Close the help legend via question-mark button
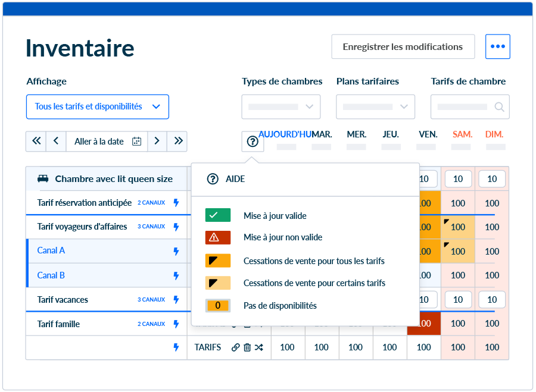The height and width of the screenshot is (392, 536). tap(253, 142)
